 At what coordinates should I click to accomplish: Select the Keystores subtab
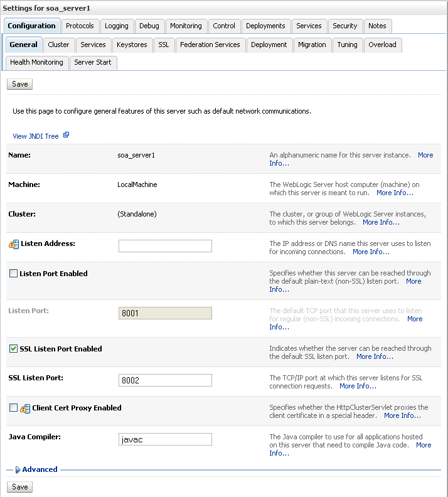pos(132,45)
